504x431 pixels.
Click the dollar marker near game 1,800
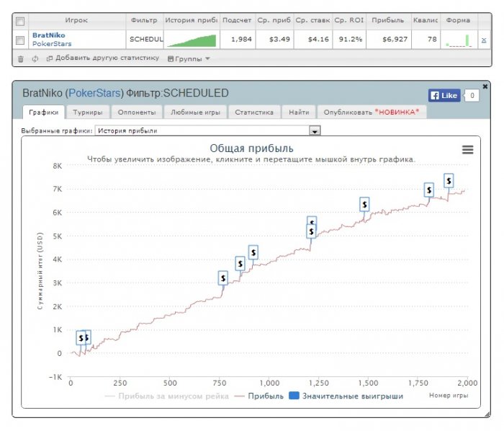pyautogui.click(x=429, y=190)
